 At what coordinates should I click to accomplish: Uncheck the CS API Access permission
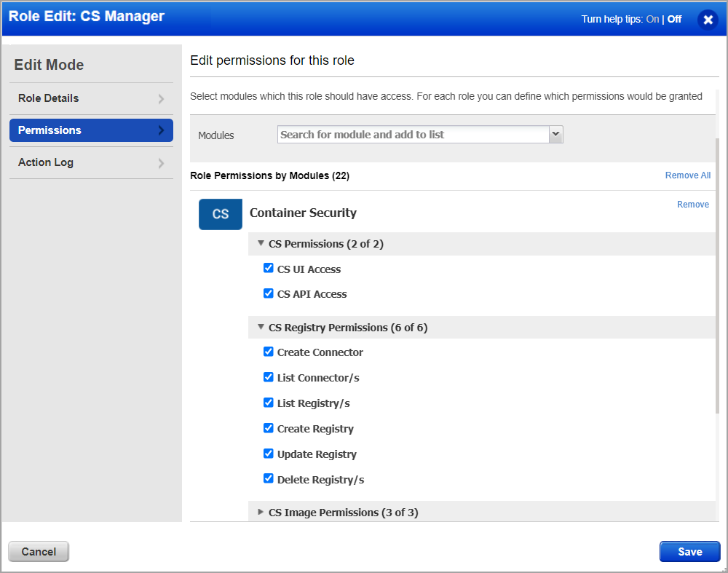point(269,293)
